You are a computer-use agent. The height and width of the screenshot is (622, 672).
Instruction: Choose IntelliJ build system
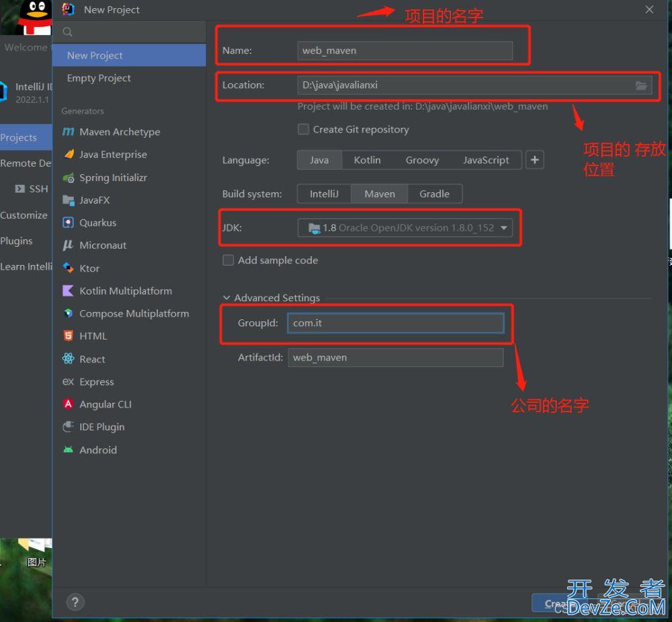click(x=324, y=194)
